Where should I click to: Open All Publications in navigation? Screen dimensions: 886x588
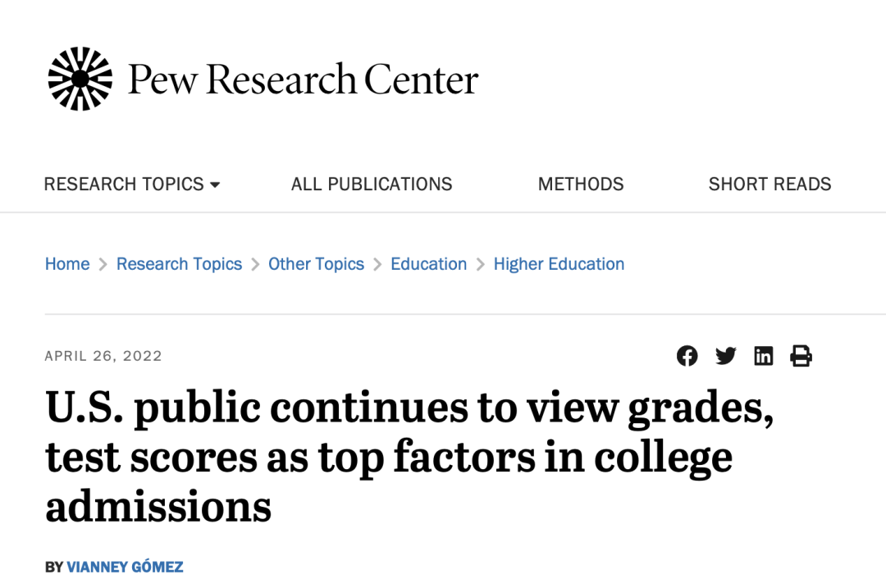(x=372, y=185)
